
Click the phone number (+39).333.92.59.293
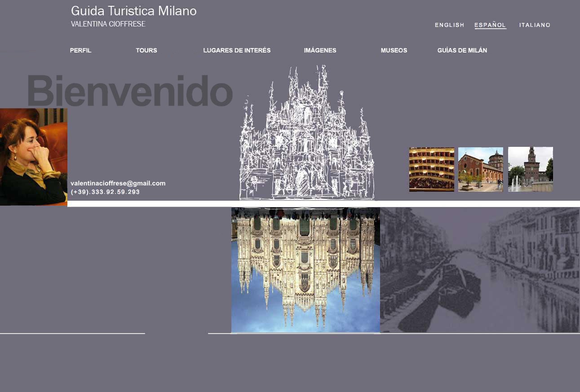tap(105, 192)
